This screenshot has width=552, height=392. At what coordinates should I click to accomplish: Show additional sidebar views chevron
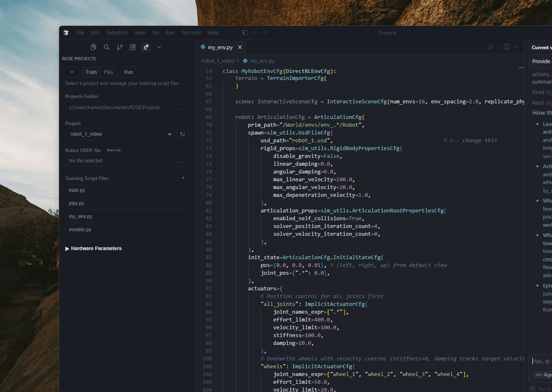[x=159, y=47]
